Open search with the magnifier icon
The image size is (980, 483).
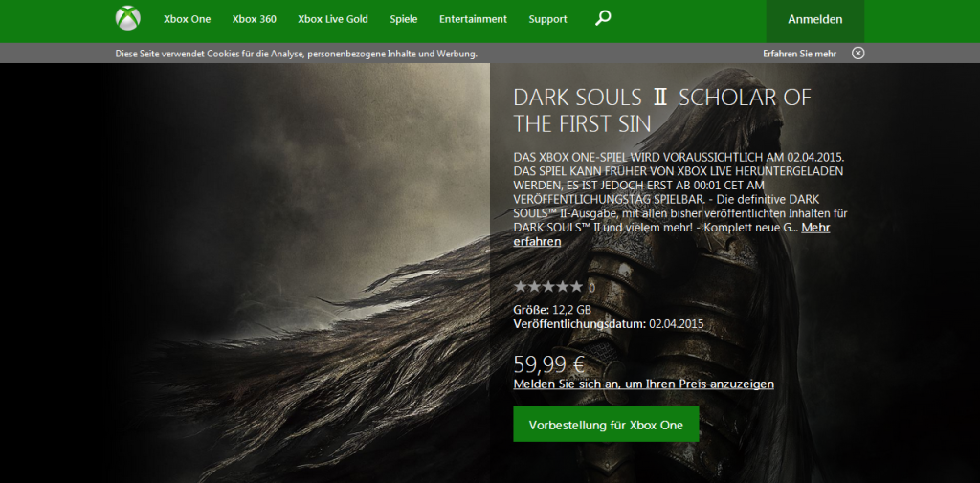coord(603,18)
